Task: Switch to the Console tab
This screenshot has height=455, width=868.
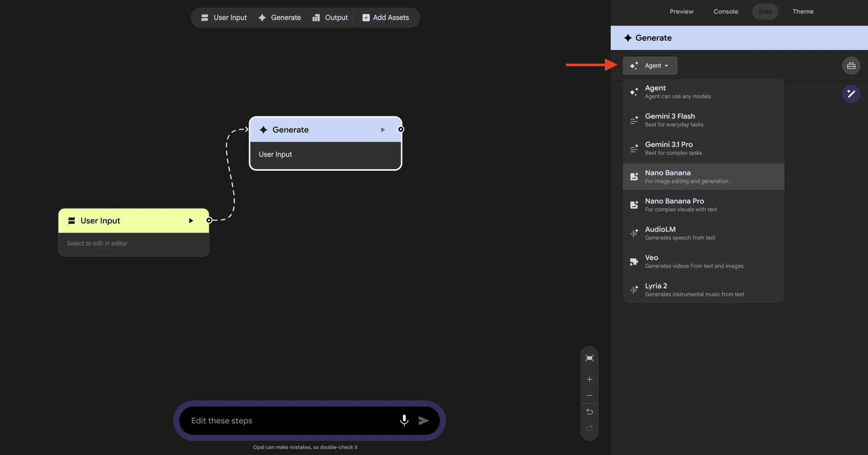Action: tap(726, 12)
